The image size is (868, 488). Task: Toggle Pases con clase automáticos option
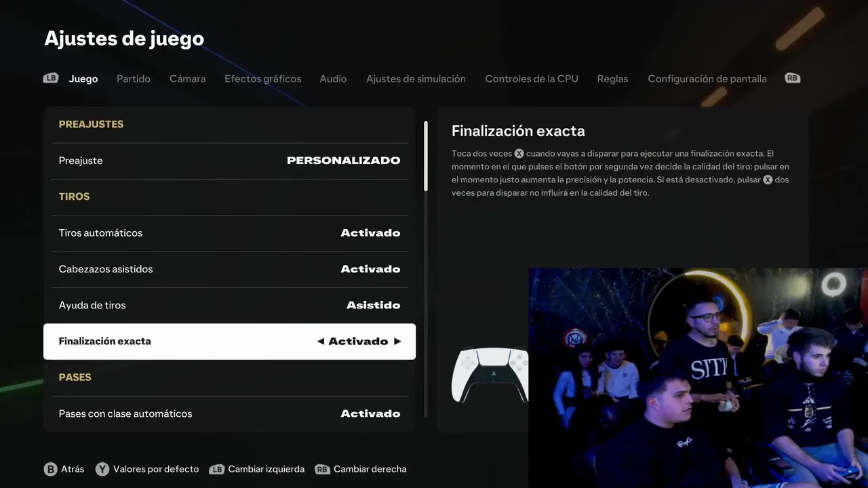click(x=229, y=413)
